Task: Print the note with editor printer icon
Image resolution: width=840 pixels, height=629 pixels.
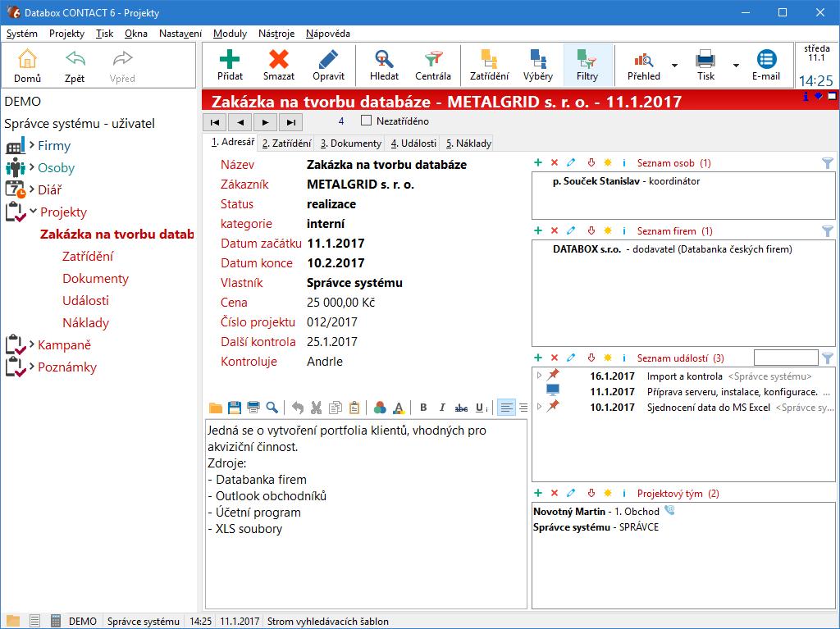Action: [x=253, y=408]
